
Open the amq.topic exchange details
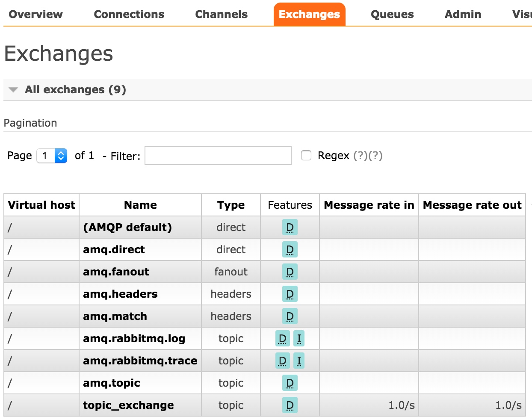[112, 383]
